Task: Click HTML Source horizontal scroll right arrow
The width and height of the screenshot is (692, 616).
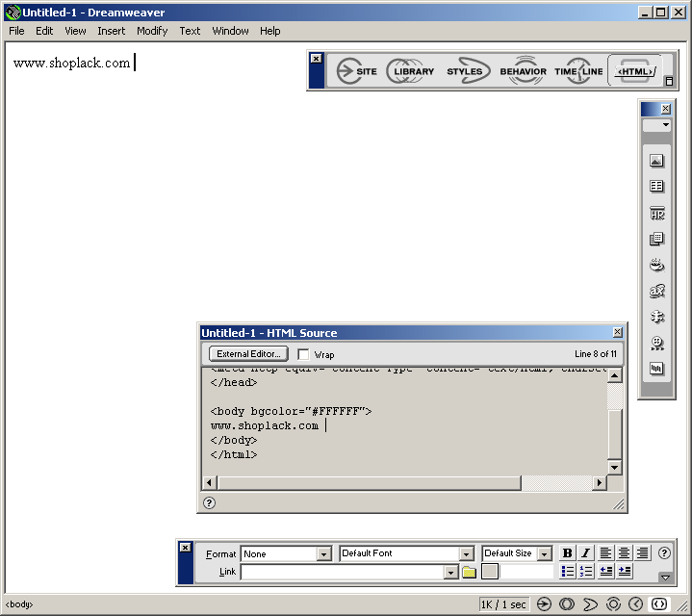Action: pos(599,483)
